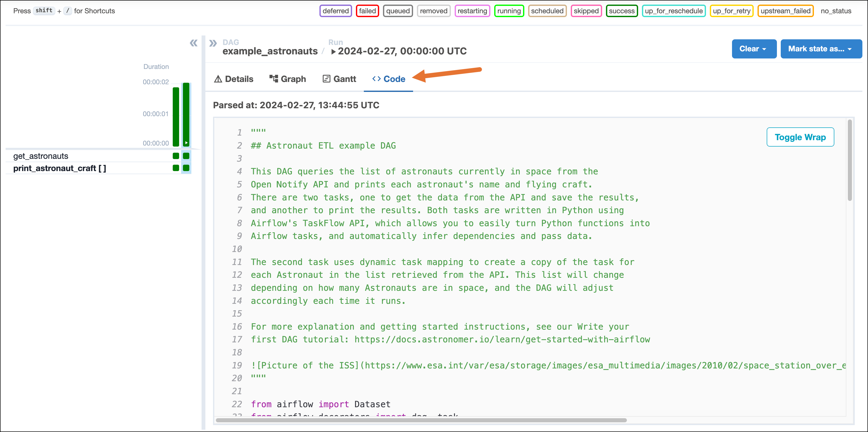Click the Code angle-brackets icon
This screenshot has width=868, height=432.
[377, 79]
